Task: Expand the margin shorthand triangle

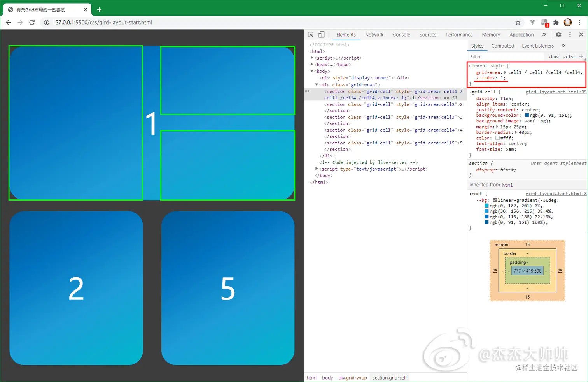Action: 497,127
